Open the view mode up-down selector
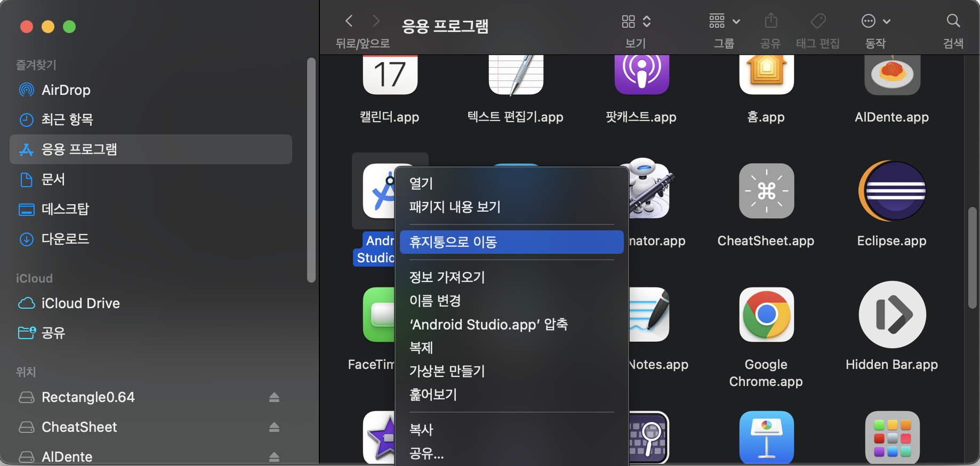 click(x=647, y=21)
